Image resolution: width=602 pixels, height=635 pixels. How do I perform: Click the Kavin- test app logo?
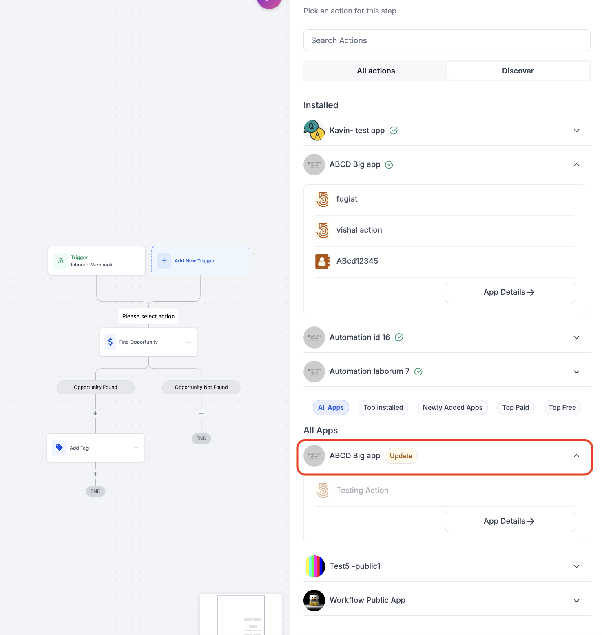(314, 130)
